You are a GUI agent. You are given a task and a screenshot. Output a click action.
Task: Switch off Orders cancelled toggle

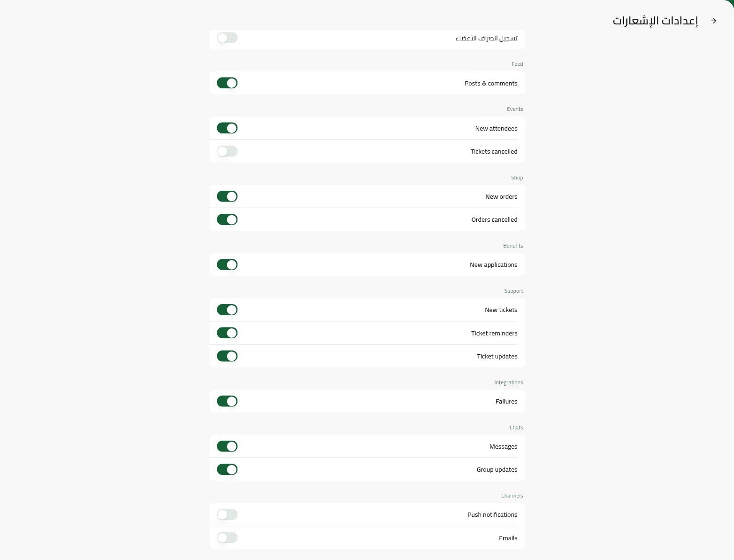click(227, 219)
